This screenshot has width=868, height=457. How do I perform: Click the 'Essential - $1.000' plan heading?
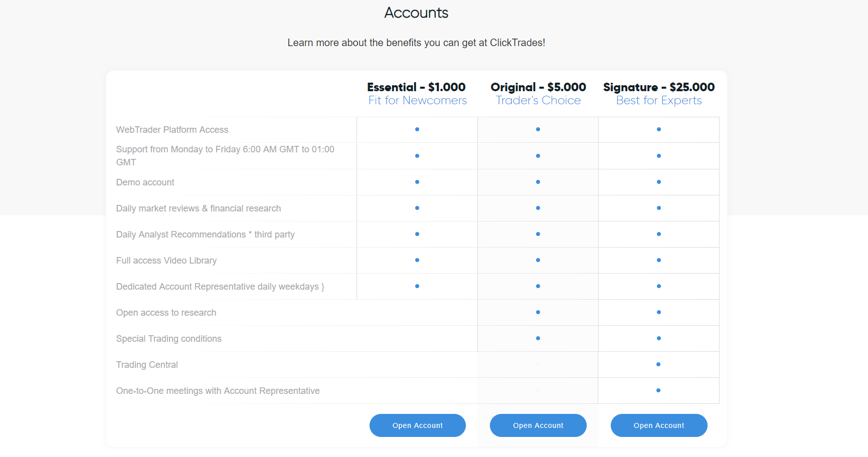tap(416, 87)
